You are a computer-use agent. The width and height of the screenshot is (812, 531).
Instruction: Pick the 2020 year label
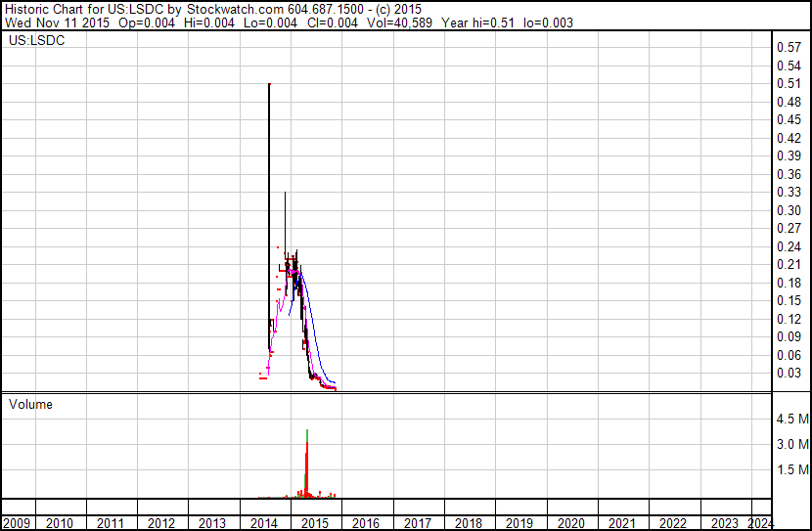pyautogui.click(x=570, y=523)
